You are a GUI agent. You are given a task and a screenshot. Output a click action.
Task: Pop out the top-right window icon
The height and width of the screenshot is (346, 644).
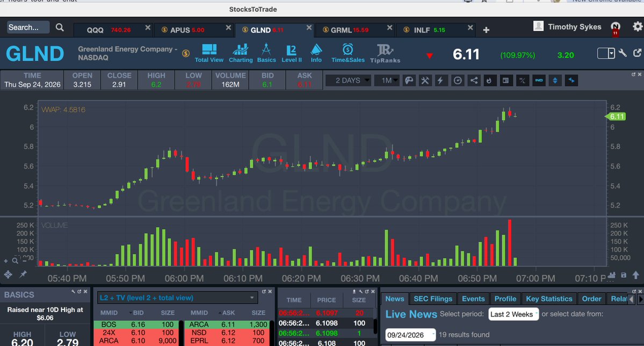[x=638, y=53]
